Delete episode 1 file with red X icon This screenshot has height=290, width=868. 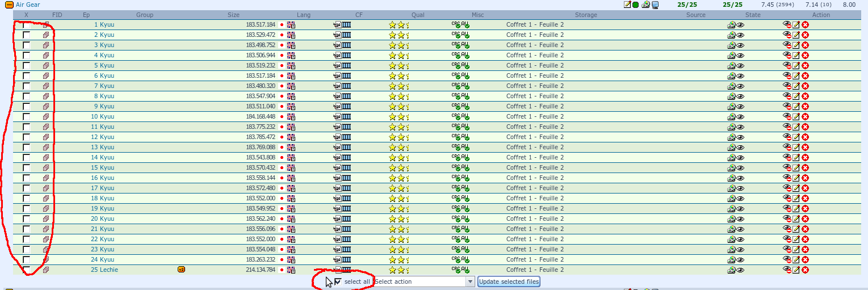[805, 25]
